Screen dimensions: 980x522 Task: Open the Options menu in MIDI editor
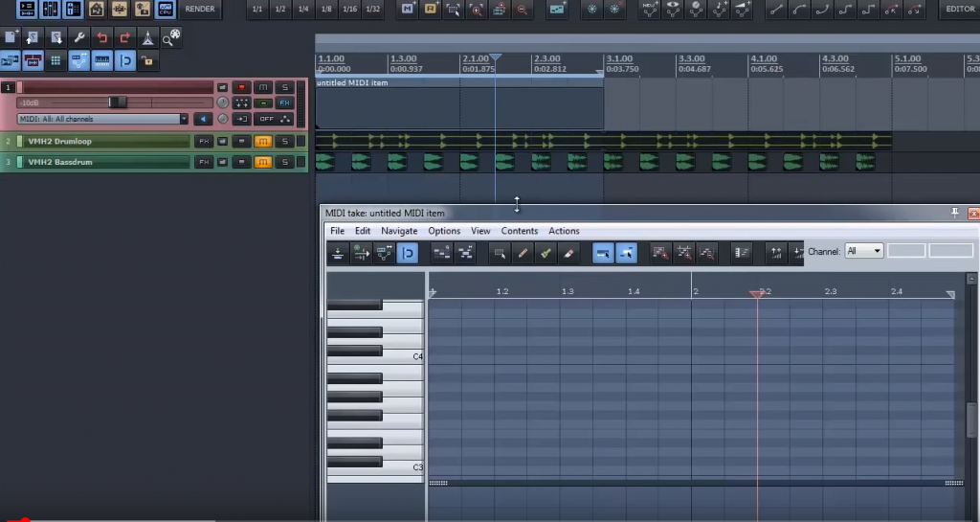444,231
